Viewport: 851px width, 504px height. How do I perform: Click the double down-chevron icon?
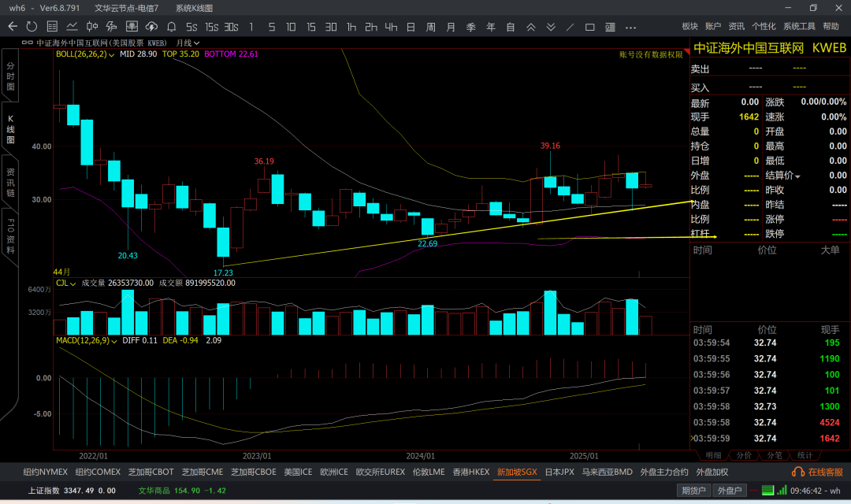click(x=551, y=27)
